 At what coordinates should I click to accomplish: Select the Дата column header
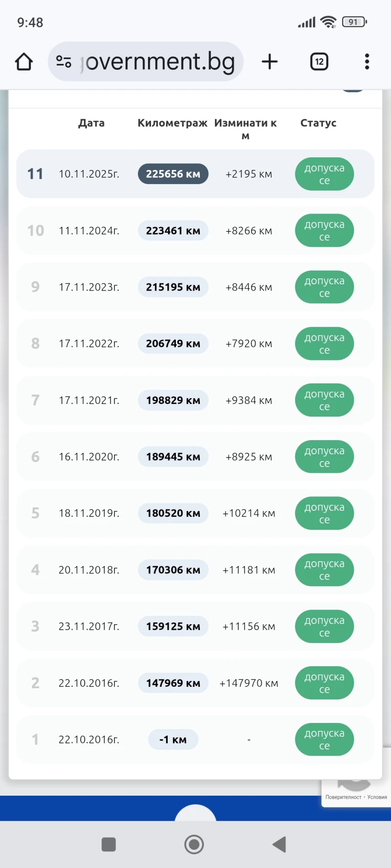click(x=91, y=123)
